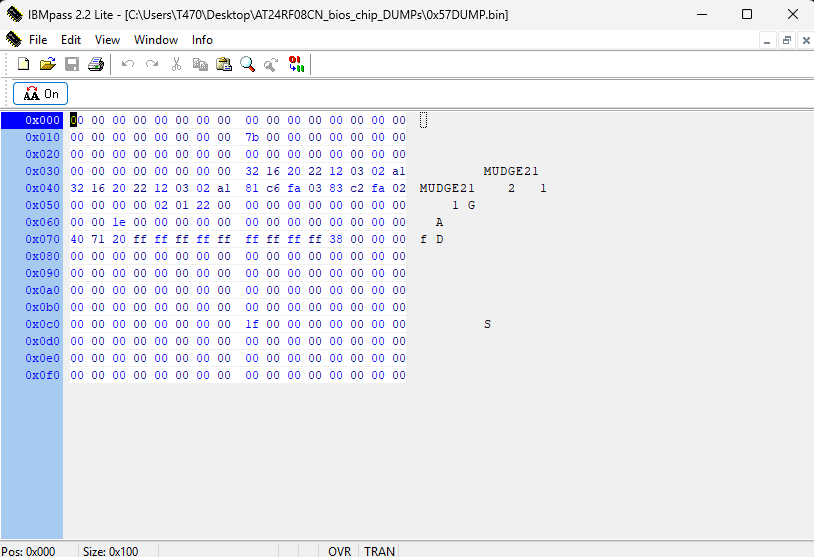This screenshot has height=557, width=814.
Task: Select offset row 0x000
Action: coord(43,120)
